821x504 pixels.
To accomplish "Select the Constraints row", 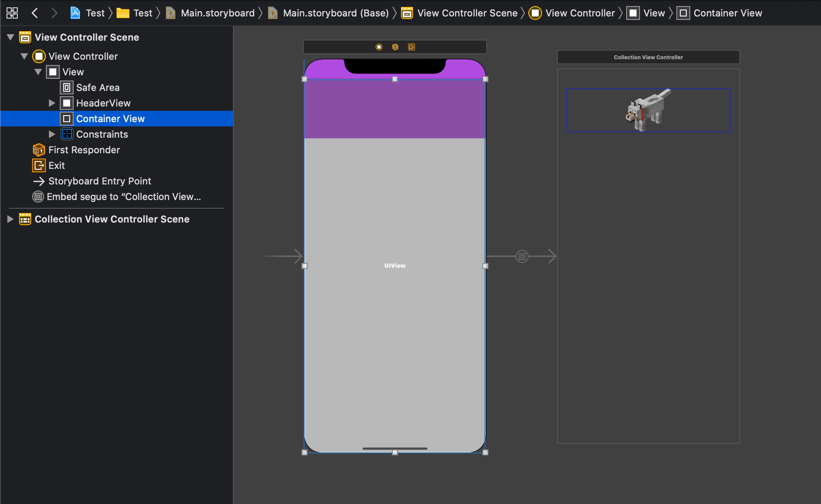I will coord(117,134).
